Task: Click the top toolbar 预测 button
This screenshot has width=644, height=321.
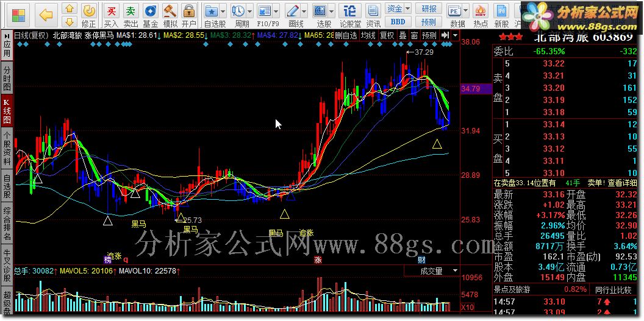Action: [429, 21]
